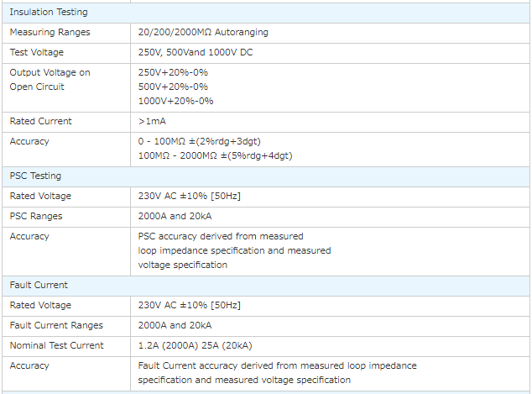Click the Rated Current row label
The height and width of the screenshot is (394, 532).
[40, 121]
